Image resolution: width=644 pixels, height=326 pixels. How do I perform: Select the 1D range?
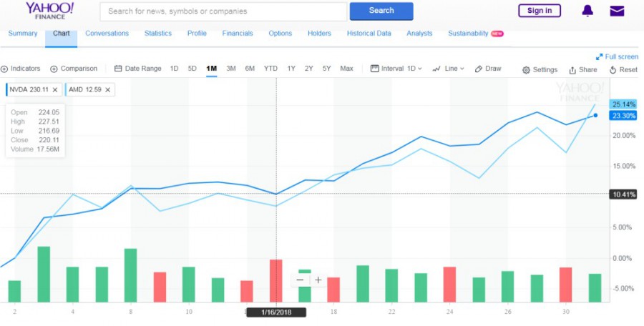coord(174,69)
